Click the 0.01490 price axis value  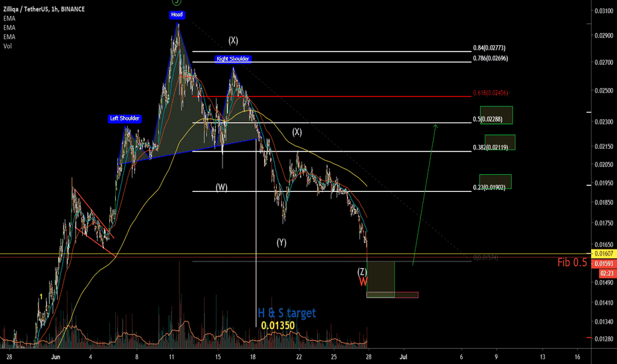604,283
